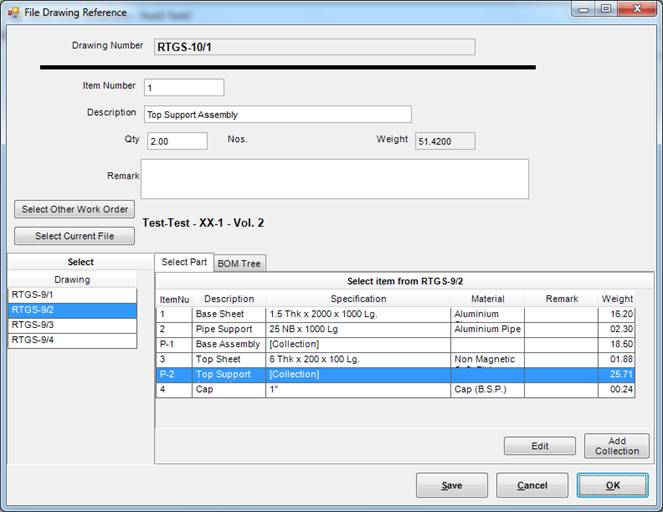Click the Edit button
The image size is (663, 512).
click(539, 446)
